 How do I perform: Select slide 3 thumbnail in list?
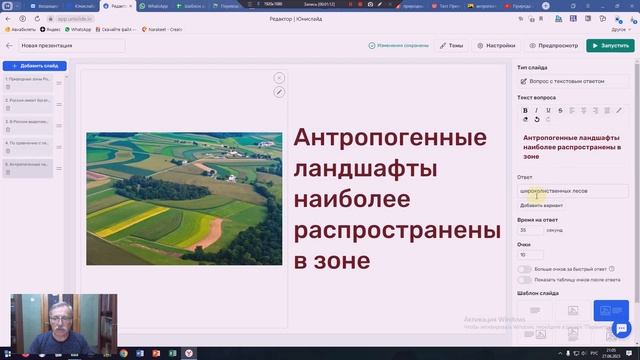click(27, 126)
